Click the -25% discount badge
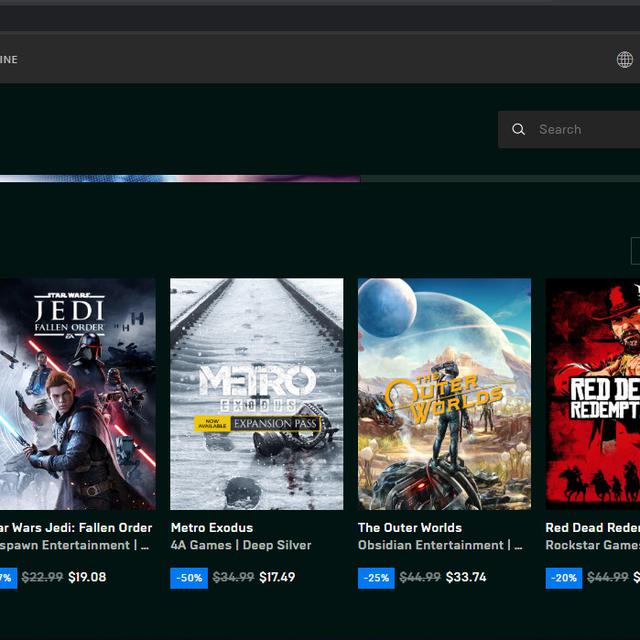The image size is (640, 640). point(376,578)
